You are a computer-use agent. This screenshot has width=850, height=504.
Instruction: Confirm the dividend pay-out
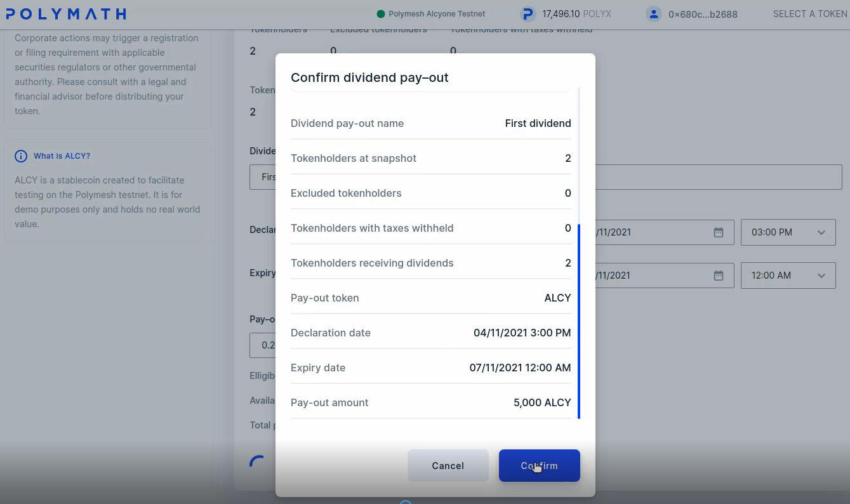pyautogui.click(x=540, y=465)
